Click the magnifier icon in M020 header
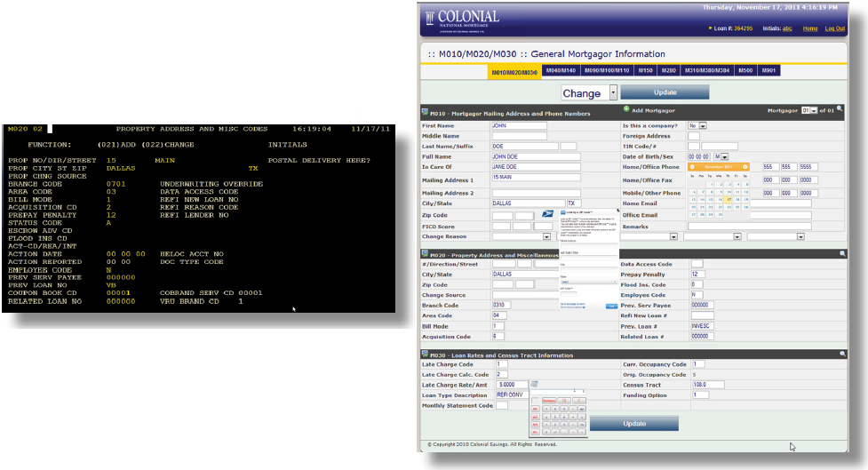The image size is (868, 470). [842, 253]
